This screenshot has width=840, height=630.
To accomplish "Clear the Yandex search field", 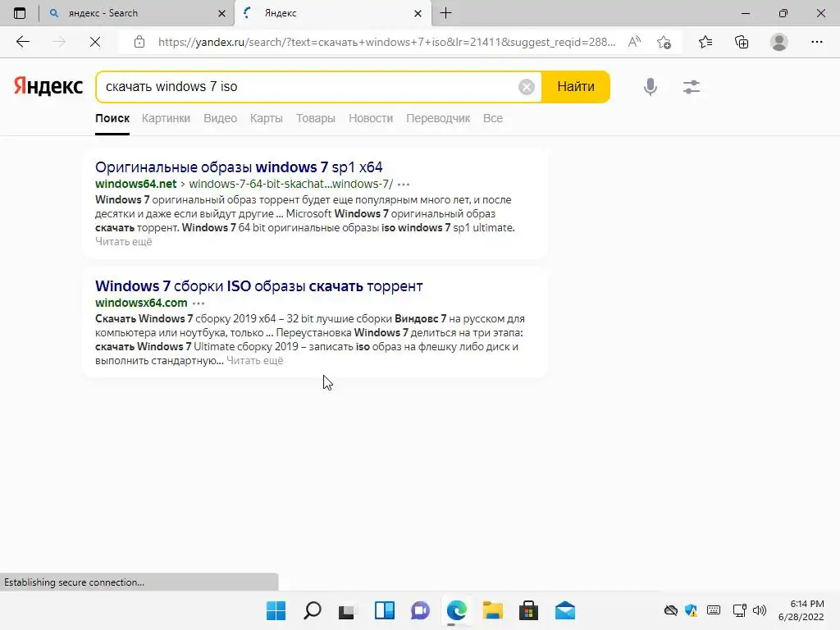I will (526, 87).
